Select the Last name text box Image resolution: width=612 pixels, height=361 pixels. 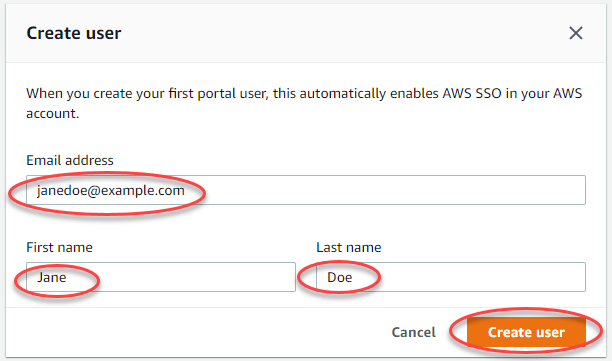click(451, 277)
